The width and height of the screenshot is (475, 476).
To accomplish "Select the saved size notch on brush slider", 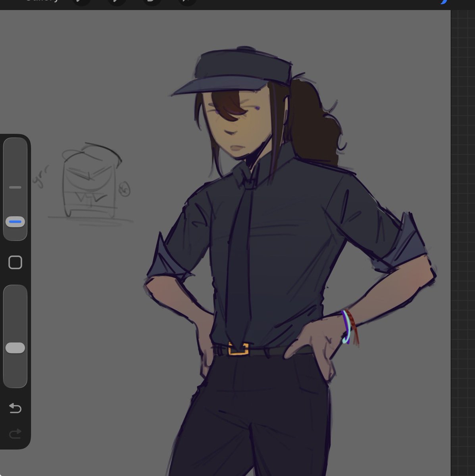I will [15, 187].
